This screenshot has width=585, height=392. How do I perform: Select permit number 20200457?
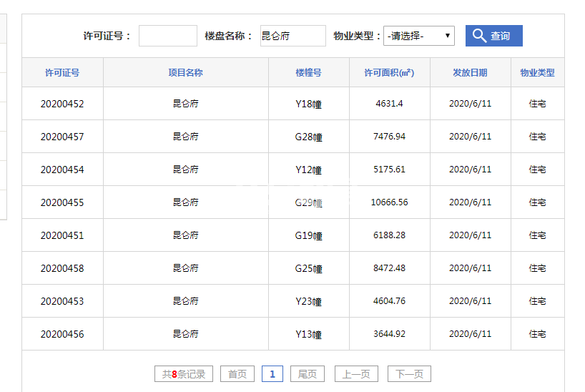62,137
